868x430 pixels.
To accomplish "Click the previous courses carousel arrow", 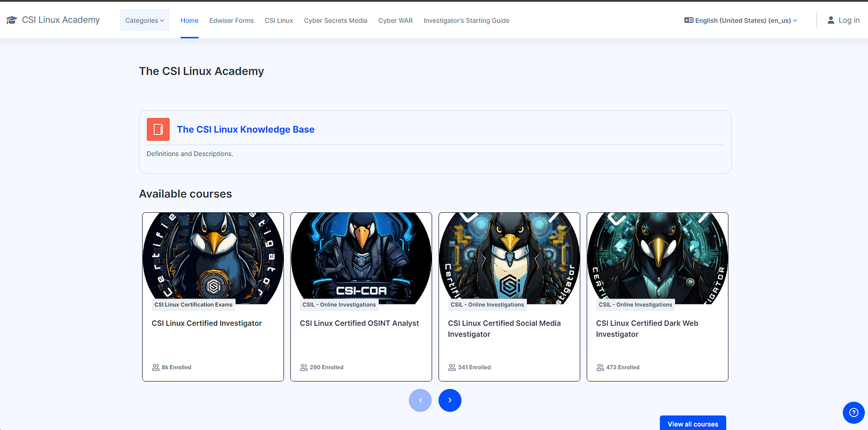I will point(420,400).
